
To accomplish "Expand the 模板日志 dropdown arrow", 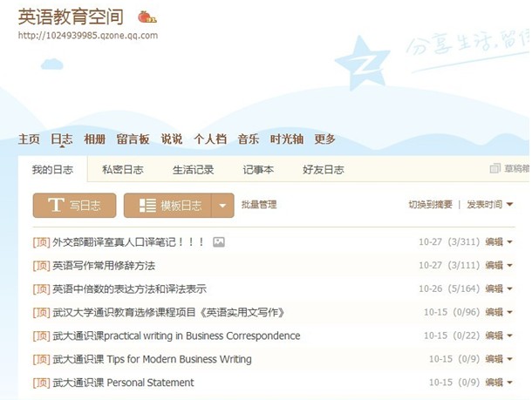I will [223, 207].
